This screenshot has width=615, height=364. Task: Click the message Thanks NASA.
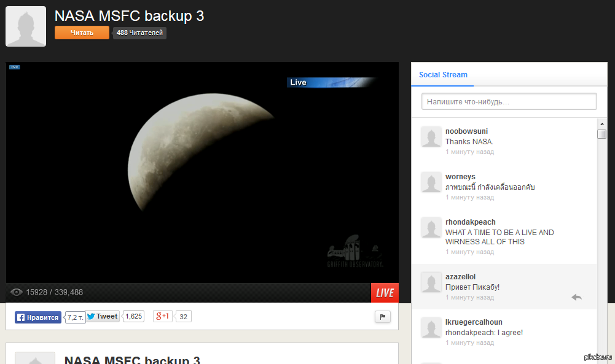point(469,142)
